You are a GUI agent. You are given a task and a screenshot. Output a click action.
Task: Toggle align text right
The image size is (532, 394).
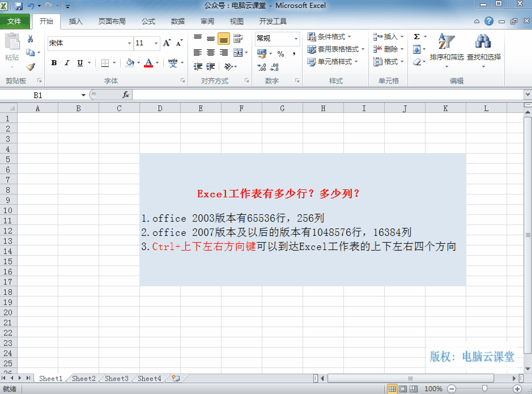point(224,53)
